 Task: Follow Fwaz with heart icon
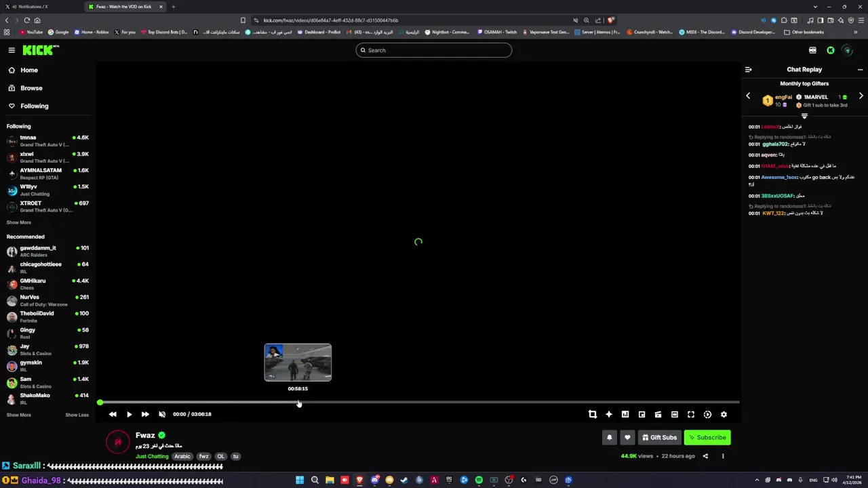point(627,437)
